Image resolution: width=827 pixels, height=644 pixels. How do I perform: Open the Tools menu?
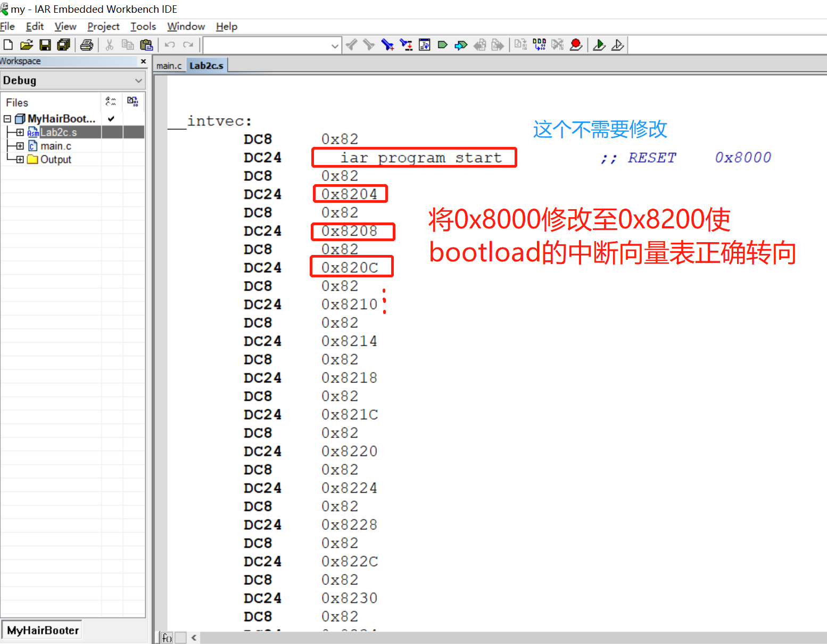point(143,26)
